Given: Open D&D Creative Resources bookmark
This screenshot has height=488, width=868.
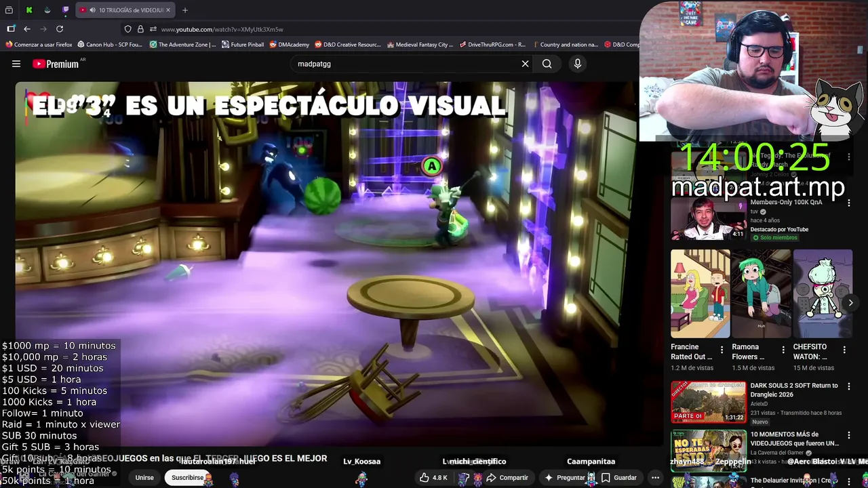Looking at the screenshot, I should pyautogui.click(x=347, y=45).
